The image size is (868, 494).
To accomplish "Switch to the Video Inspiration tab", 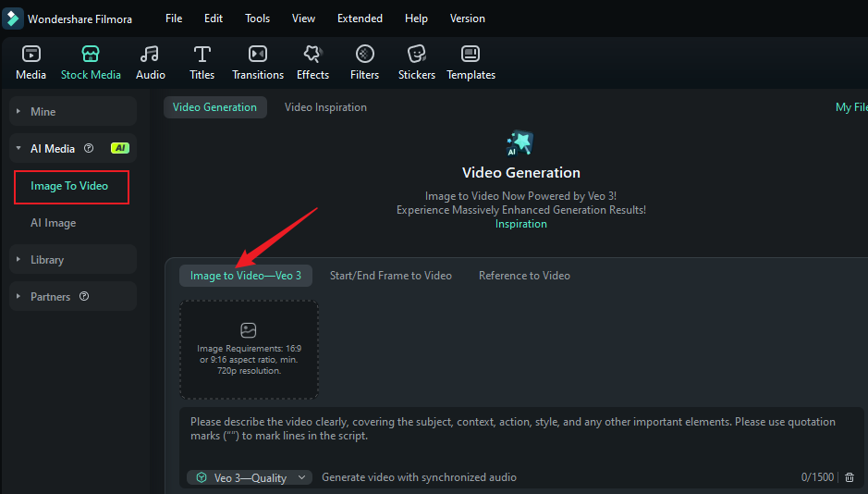I will [x=325, y=107].
